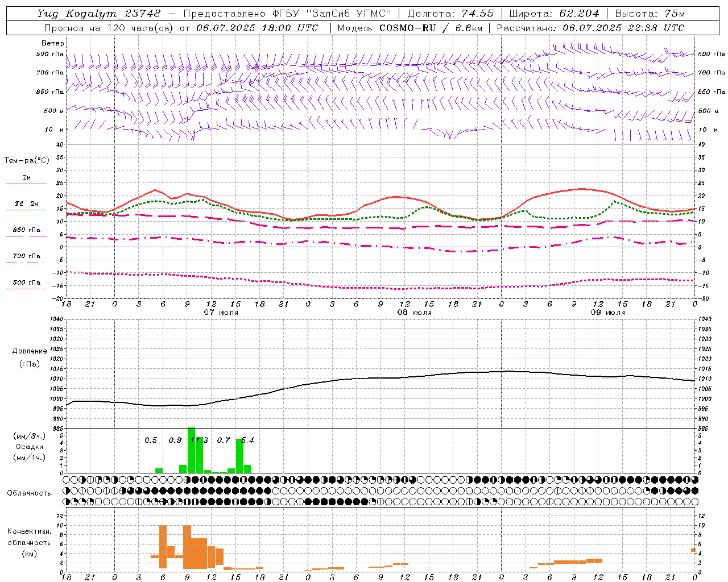The image size is (728, 582).
Task: Click the Широта: 62.204 field
Action: pos(554,13)
